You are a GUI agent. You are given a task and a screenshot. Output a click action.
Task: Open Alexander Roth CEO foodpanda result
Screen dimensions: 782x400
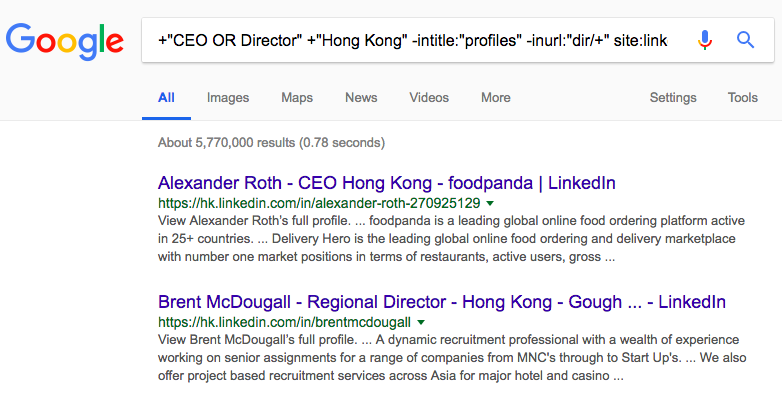pyautogui.click(x=387, y=183)
